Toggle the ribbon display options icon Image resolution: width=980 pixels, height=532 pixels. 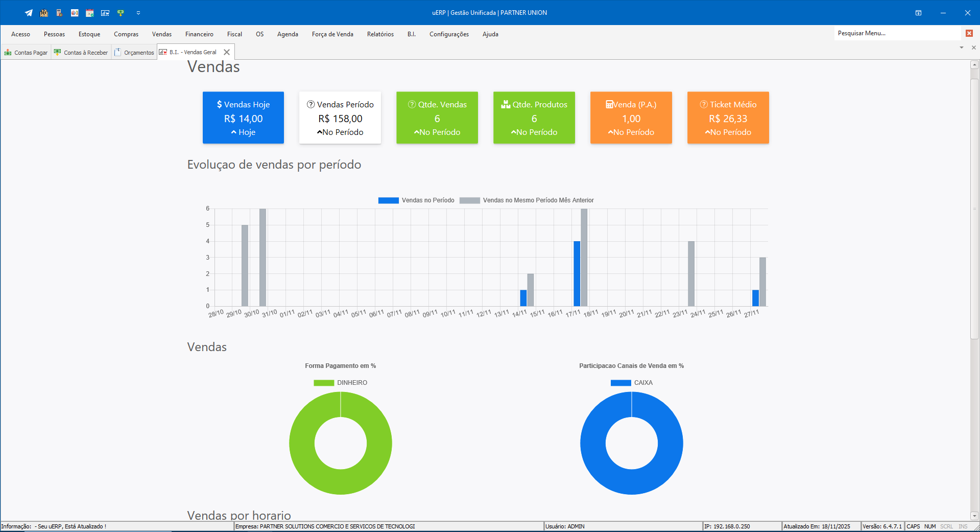pos(918,13)
